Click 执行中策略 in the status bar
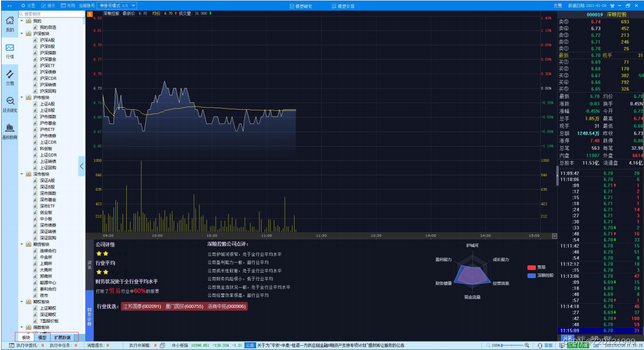The height and width of the screenshot is (350, 644). [x=143, y=346]
